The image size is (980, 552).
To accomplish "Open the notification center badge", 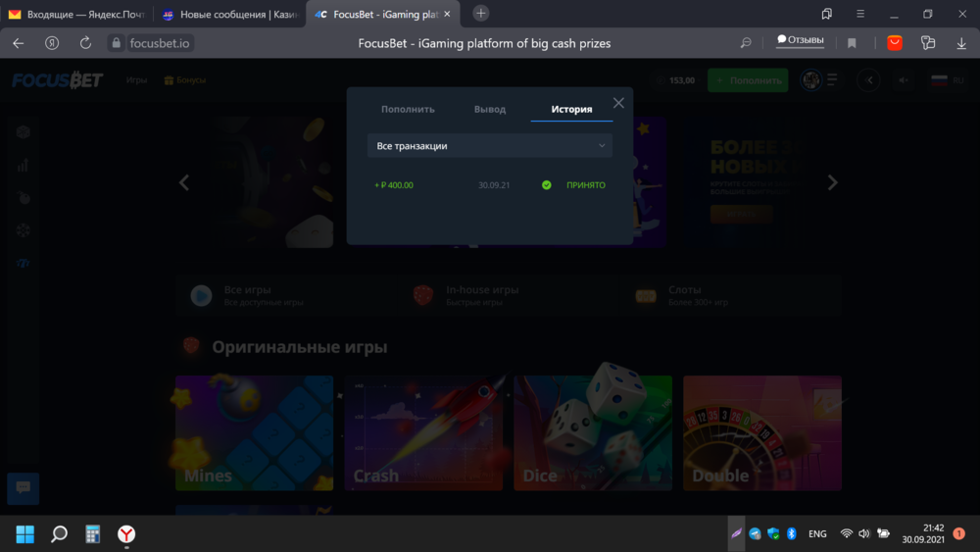I will 958,534.
